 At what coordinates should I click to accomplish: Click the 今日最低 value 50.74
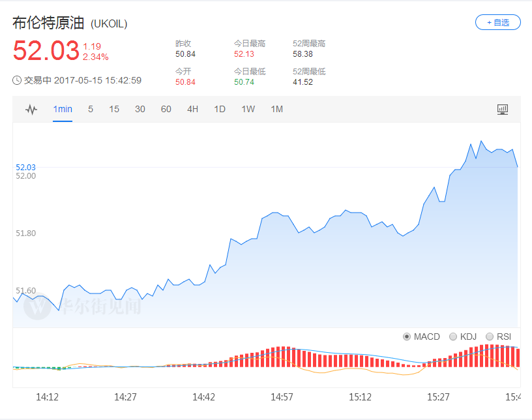pos(244,82)
